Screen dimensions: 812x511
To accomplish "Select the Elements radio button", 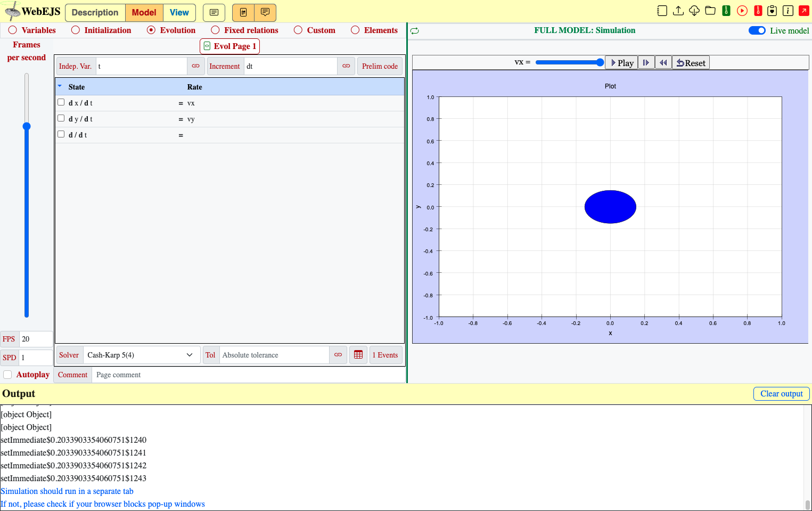I will click(x=355, y=30).
